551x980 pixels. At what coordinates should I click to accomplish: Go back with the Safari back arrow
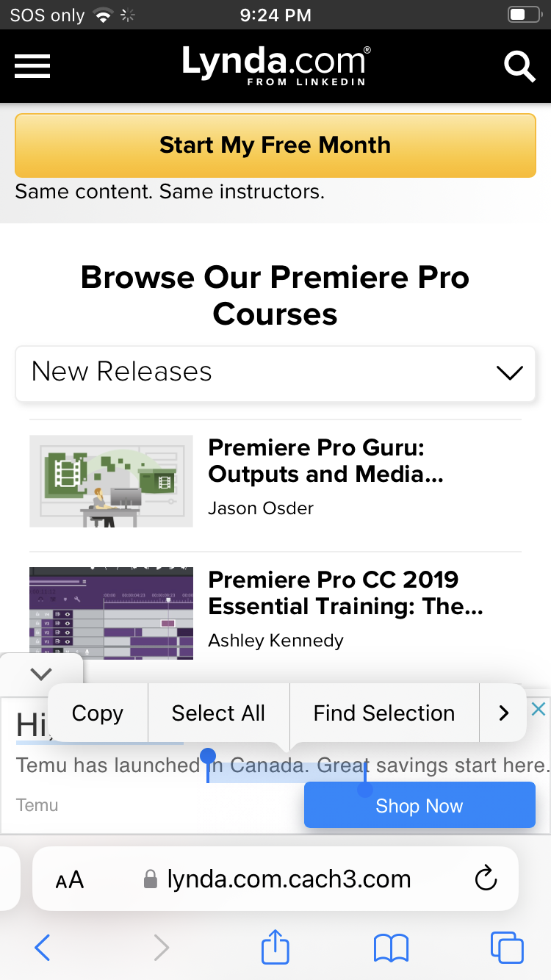tap(43, 947)
